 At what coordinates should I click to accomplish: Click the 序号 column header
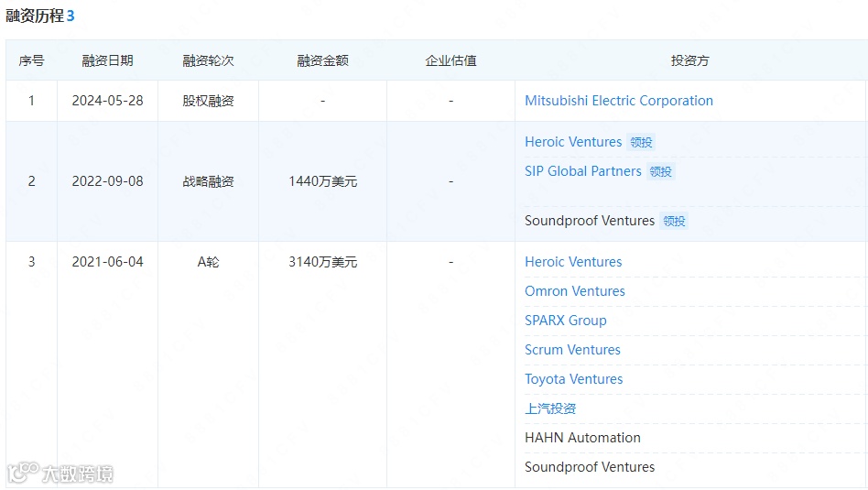point(31,60)
